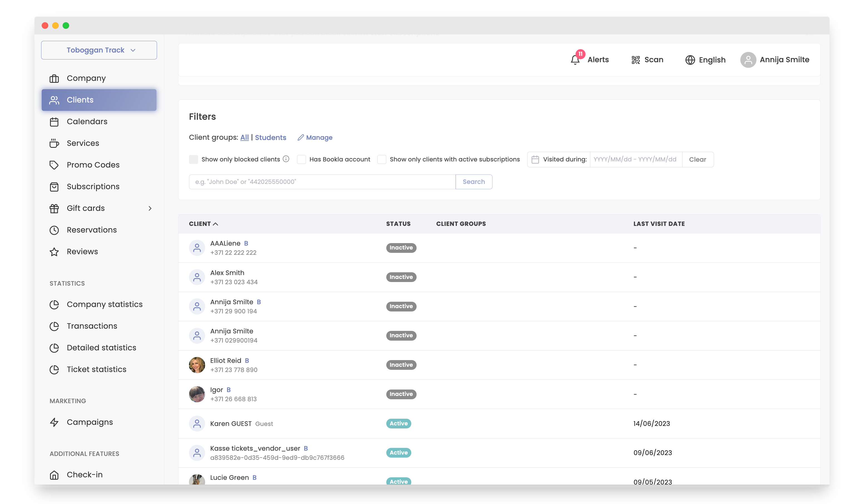864x504 pixels.
Task: Click the Visited during calendar icon
Action: point(535,159)
